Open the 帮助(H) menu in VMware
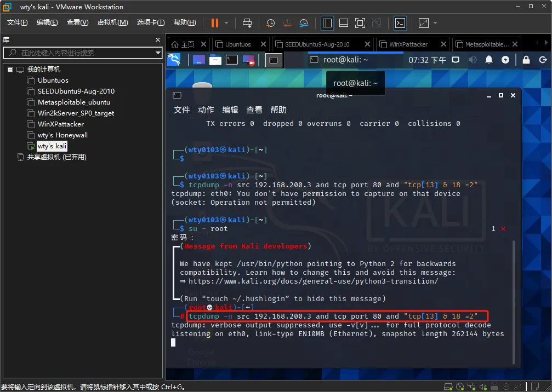This screenshot has width=552, height=392. pyautogui.click(x=185, y=22)
